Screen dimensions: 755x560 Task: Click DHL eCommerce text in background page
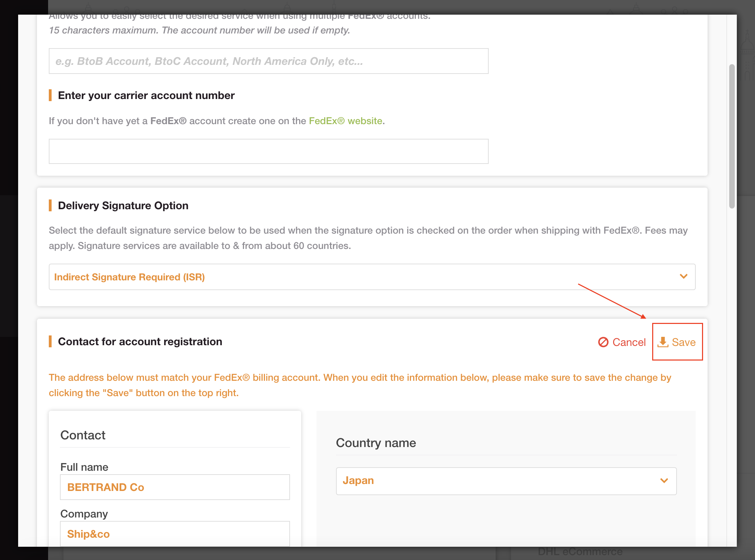coord(580,552)
